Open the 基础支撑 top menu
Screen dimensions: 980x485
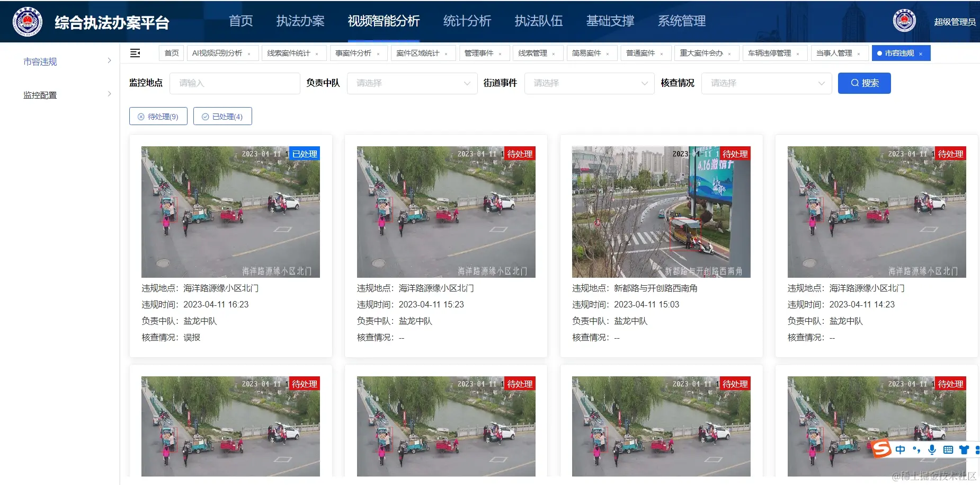click(610, 21)
